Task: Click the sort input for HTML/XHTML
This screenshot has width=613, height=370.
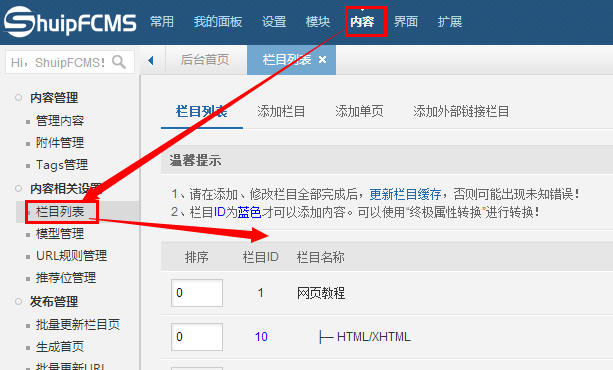Action: pos(197,337)
